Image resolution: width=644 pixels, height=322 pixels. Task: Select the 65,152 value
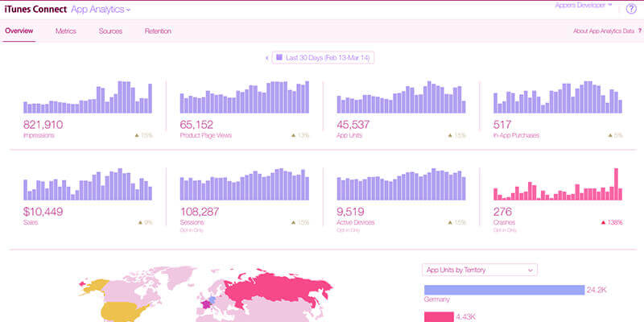coord(196,125)
